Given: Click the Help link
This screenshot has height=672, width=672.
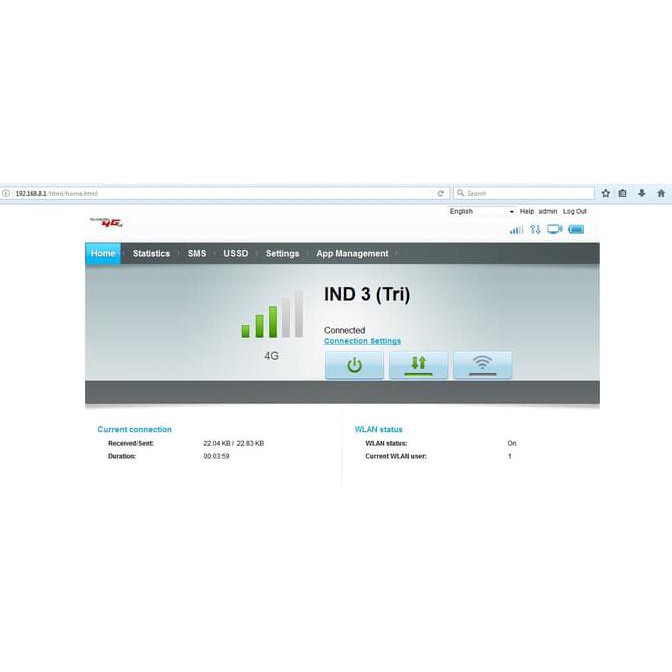Looking at the screenshot, I should pyautogui.click(x=527, y=211).
